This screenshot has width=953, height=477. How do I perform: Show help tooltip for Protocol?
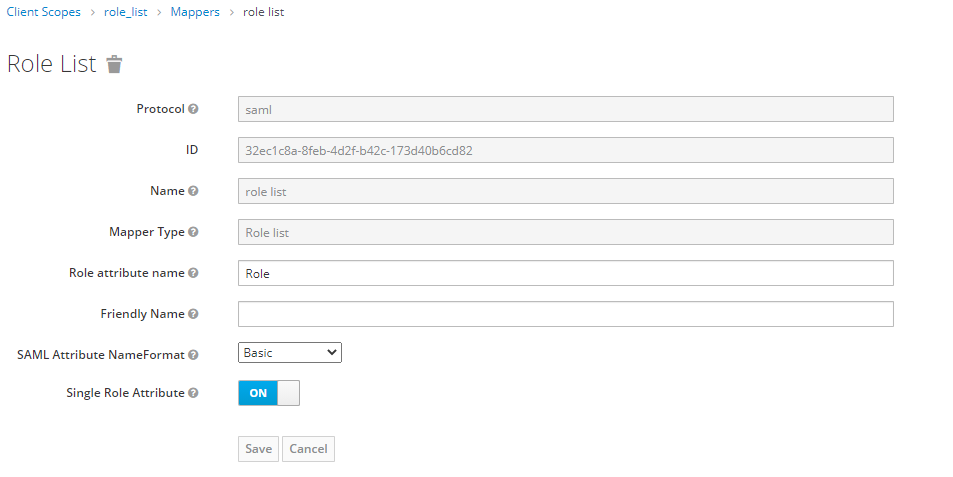193,109
